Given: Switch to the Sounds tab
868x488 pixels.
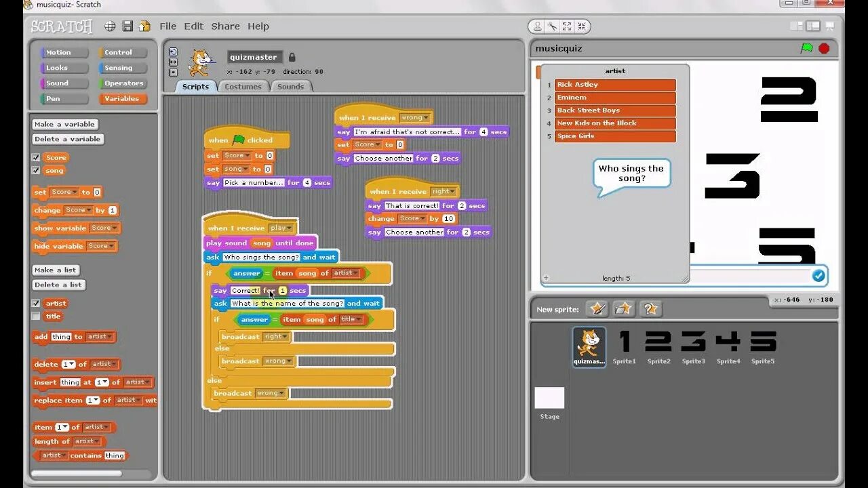Looking at the screenshot, I should point(290,87).
